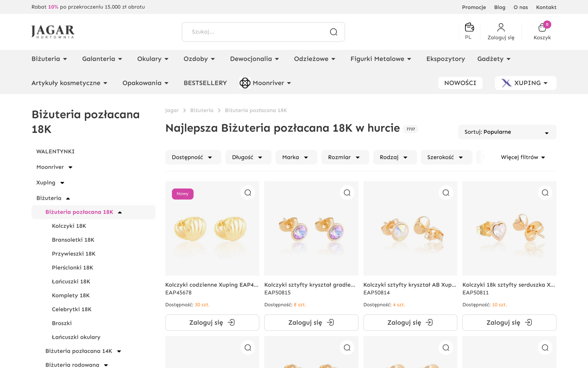Open the Dewocjonalia main menu

[x=255, y=59]
